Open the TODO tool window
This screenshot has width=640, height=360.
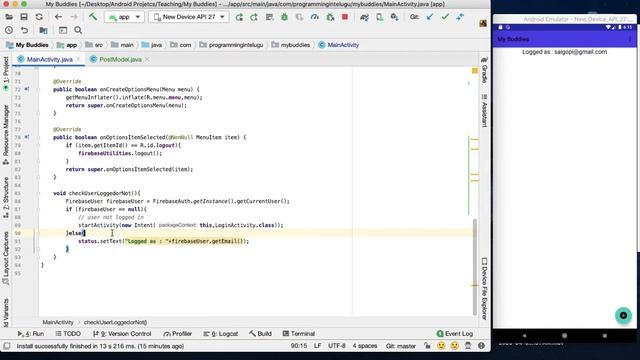click(x=68, y=333)
